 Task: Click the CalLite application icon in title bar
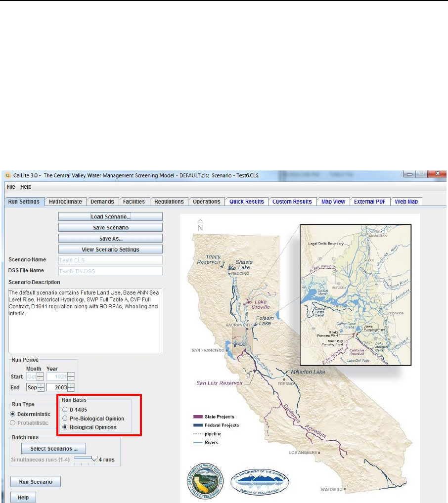pos(8,175)
